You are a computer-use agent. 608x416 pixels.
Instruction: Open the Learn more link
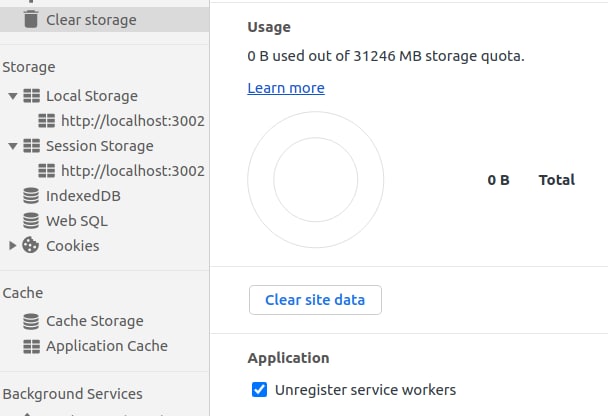pos(286,88)
